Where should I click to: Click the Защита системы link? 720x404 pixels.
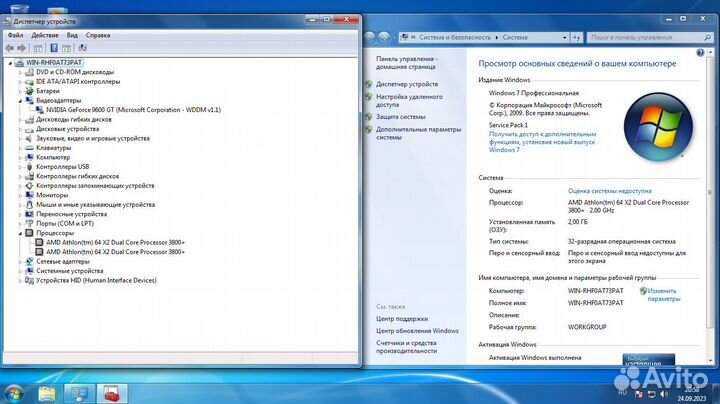(400, 117)
